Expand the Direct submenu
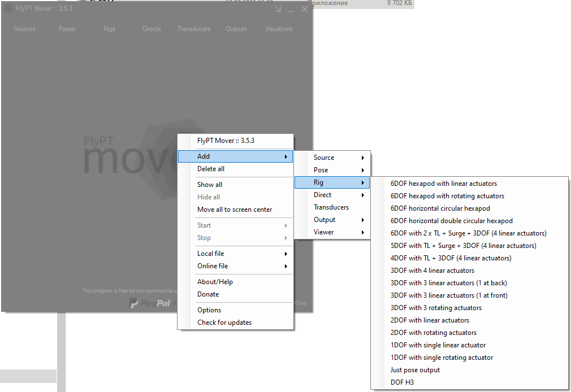Screen dimensions: 571x392 point(332,195)
